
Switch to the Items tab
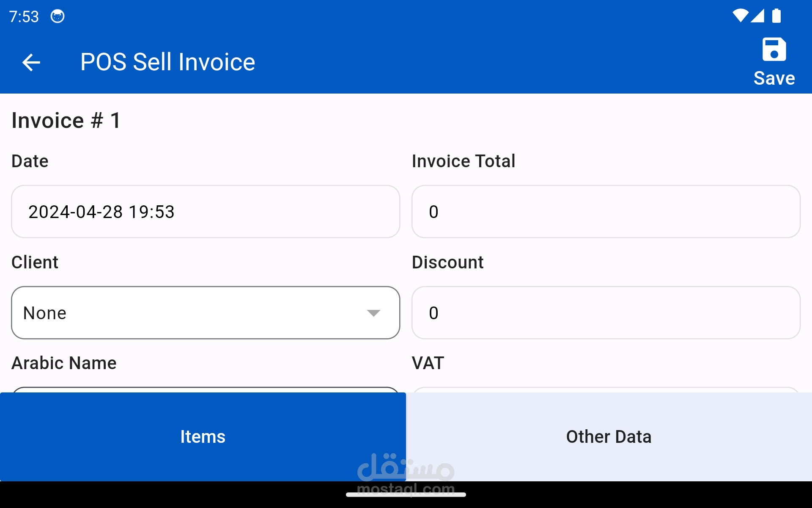203,436
